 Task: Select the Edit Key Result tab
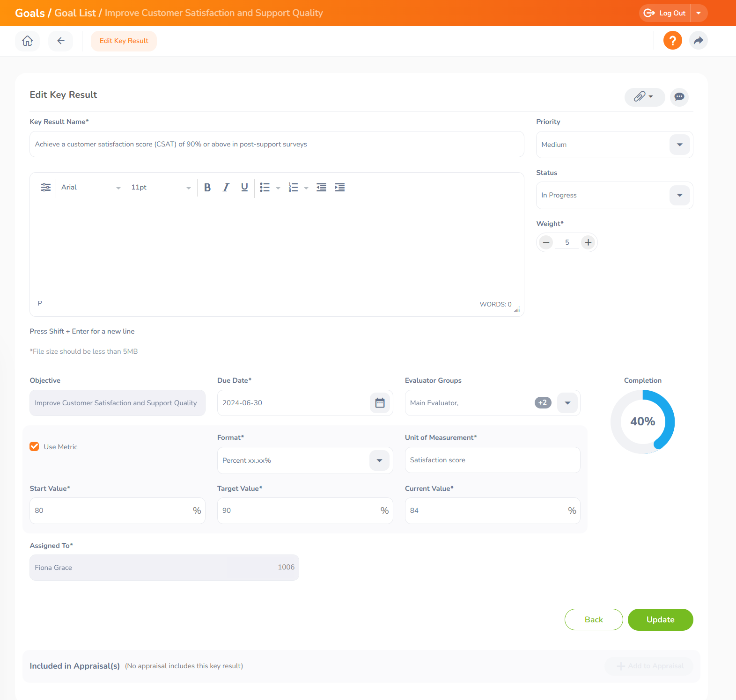click(124, 41)
